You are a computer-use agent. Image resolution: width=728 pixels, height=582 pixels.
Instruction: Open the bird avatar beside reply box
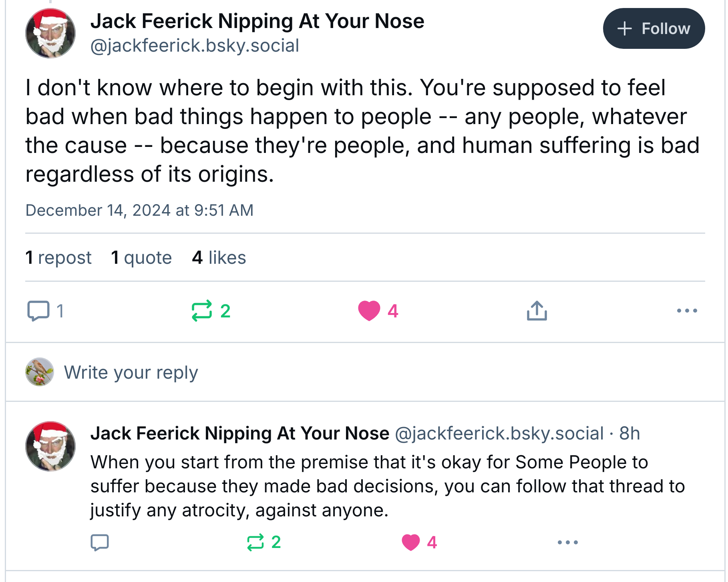(40, 372)
